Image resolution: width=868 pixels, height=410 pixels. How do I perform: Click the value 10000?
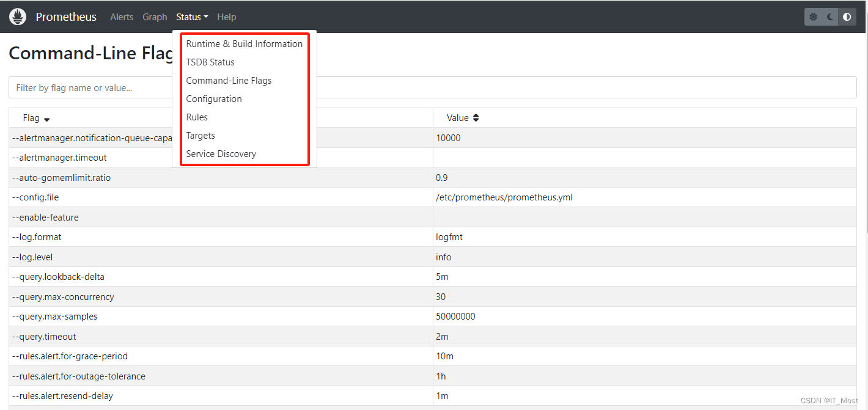(448, 138)
